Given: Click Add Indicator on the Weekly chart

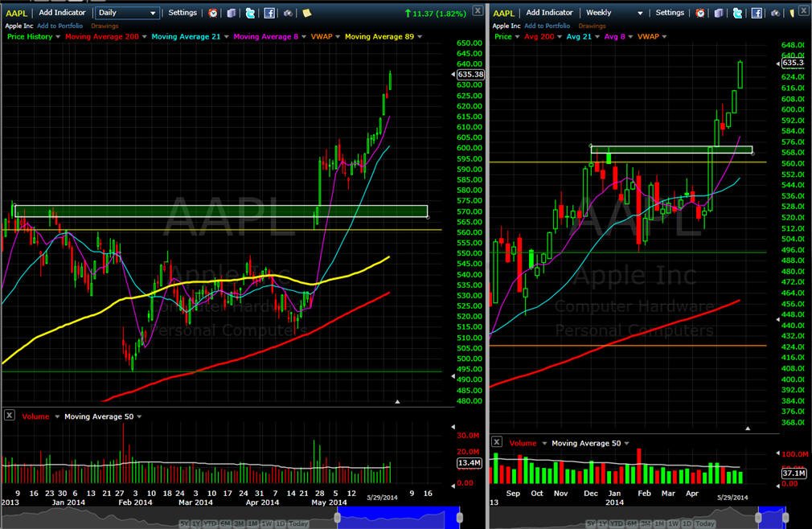Looking at the screenshot, I should (x=549, y=12).
